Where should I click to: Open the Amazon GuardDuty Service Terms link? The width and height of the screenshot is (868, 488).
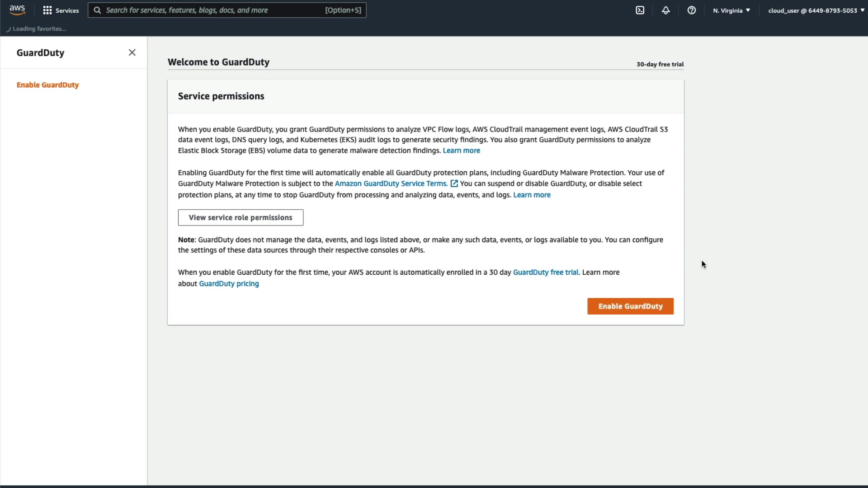coord(391,183)
